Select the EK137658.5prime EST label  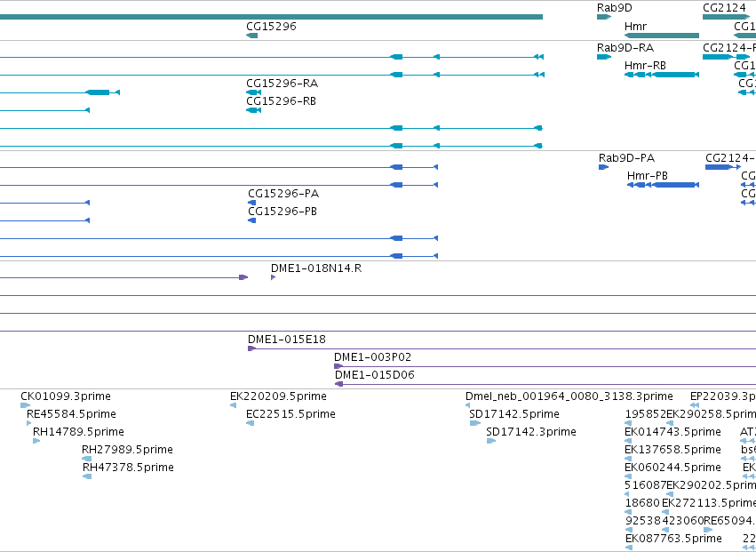(673, 450)
